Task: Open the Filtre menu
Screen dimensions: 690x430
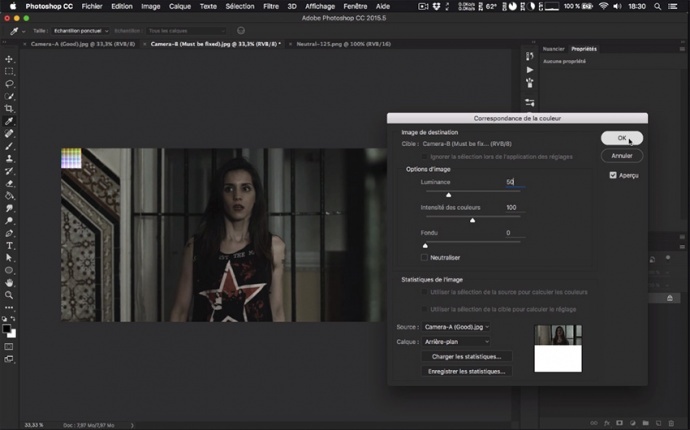Action: tap(269, 6)
